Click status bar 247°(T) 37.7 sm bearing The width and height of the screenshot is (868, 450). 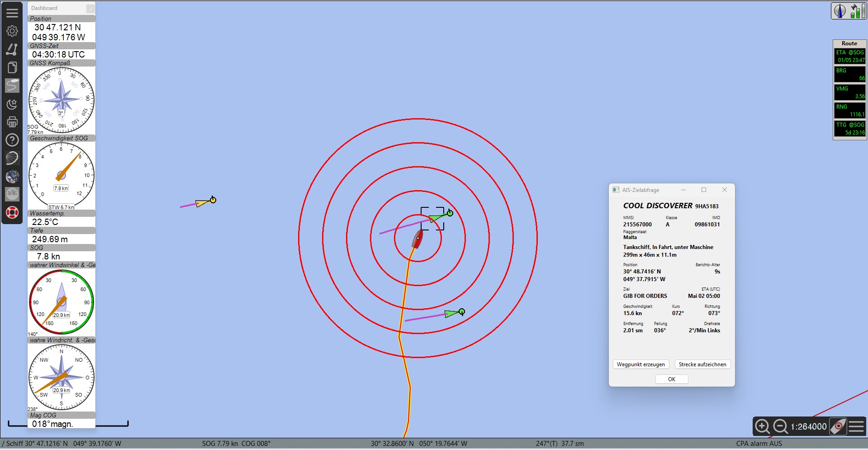(560, 444)
